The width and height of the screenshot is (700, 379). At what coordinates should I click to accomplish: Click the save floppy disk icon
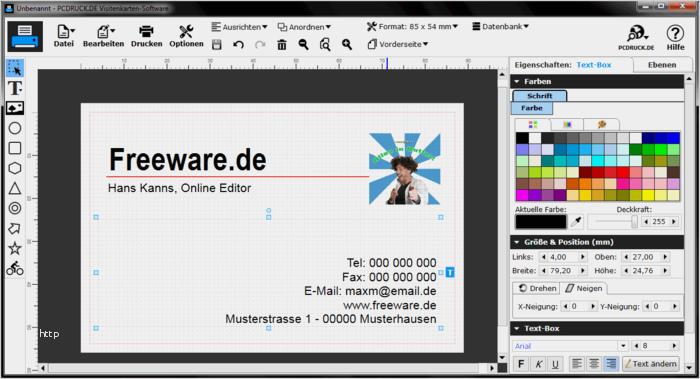tap(217, 44)
